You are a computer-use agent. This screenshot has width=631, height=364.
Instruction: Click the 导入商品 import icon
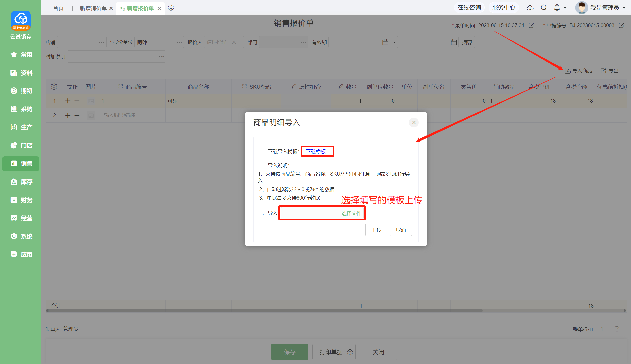click(x=568, y=71)
